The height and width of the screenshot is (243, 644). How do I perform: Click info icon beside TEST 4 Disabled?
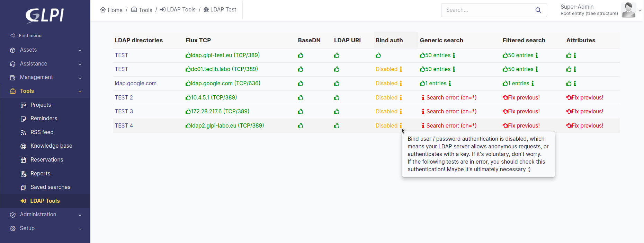(401, 126)
